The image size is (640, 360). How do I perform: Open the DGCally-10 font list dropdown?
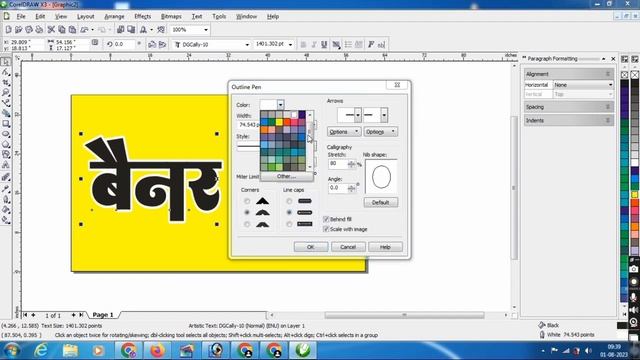click(247, 44)
